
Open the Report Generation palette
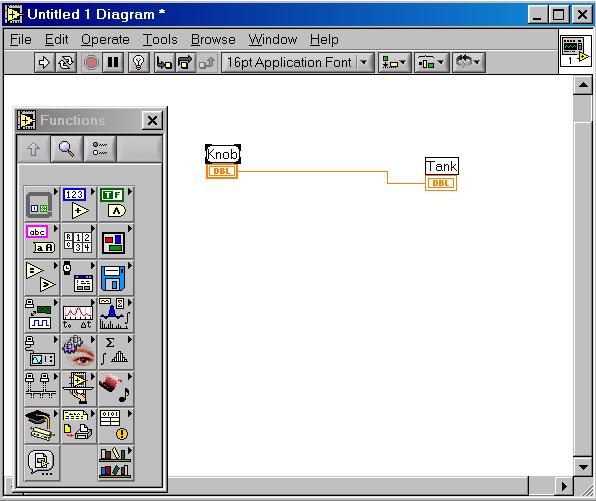tap(78, 426)
